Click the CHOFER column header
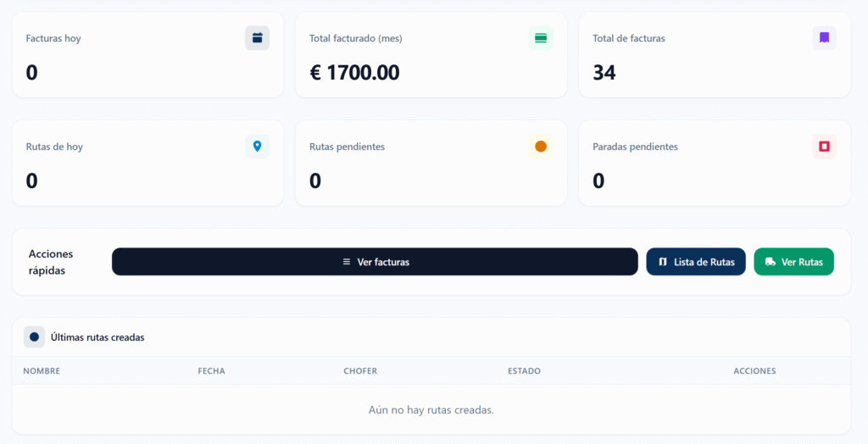 (x=360, y=371)
